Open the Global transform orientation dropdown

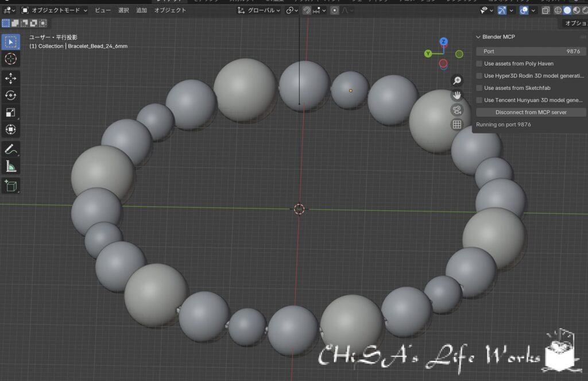pyautogui.click(x=259, y=10)
